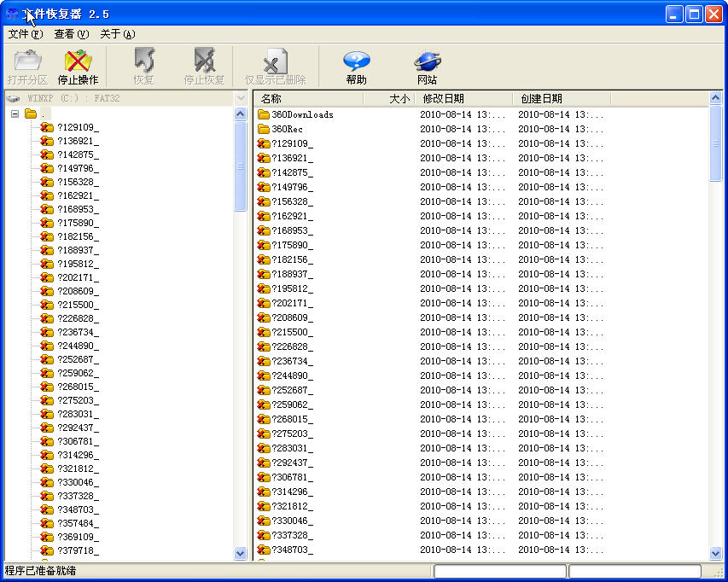
Task: Click deleted icon of ?182156_ in file list
Action: 263,259
